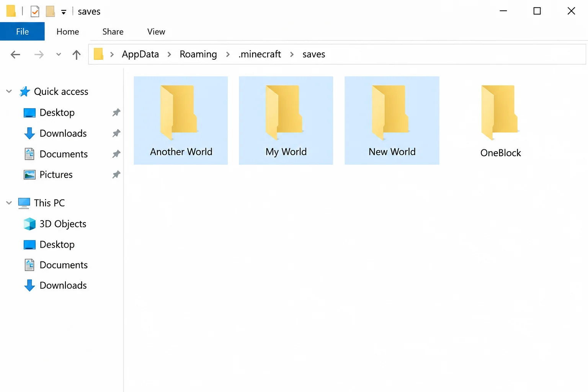The image size is (588, 392).
Task: Click the New folder icon in the title bar
Action: 50,11
